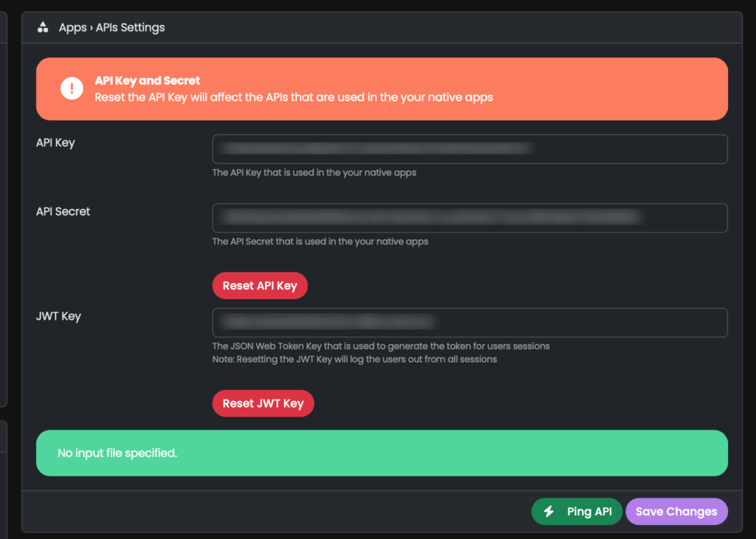The image size is (756, 539).
Task: Click the orange alert's Reset API Key warning sentence
Action: pos(294,97)
